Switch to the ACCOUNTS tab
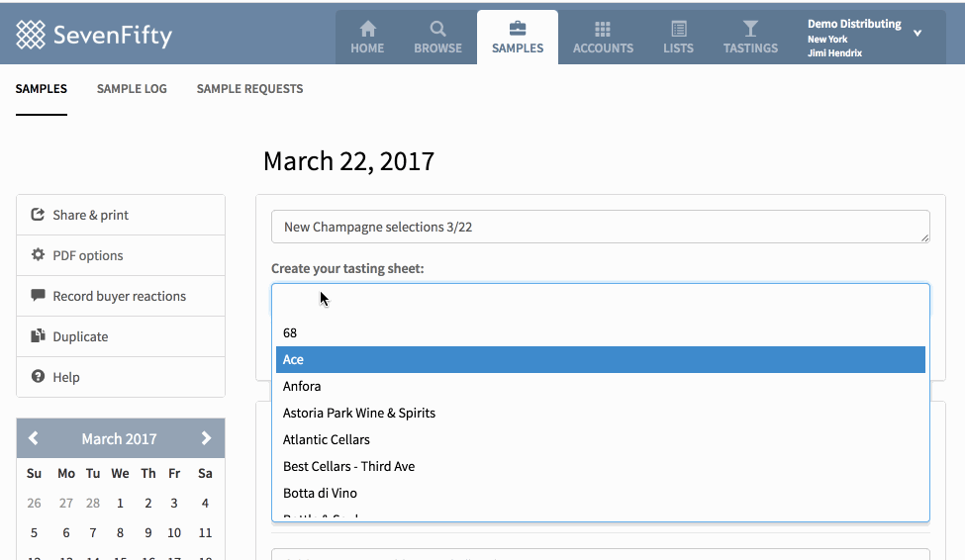This screenshot has height=560, width=965. click(x=603, y=38)
